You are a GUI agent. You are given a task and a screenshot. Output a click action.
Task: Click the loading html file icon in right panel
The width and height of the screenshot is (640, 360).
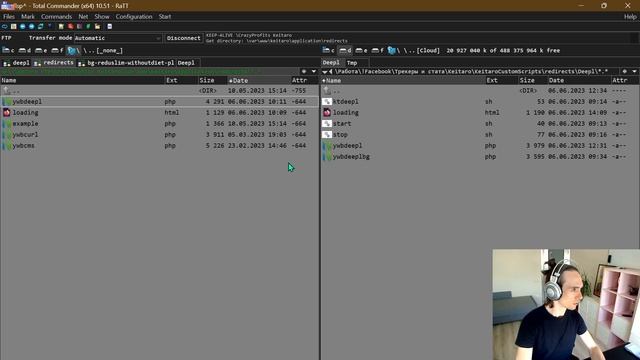pyautogui.click(x=327, y=113)
